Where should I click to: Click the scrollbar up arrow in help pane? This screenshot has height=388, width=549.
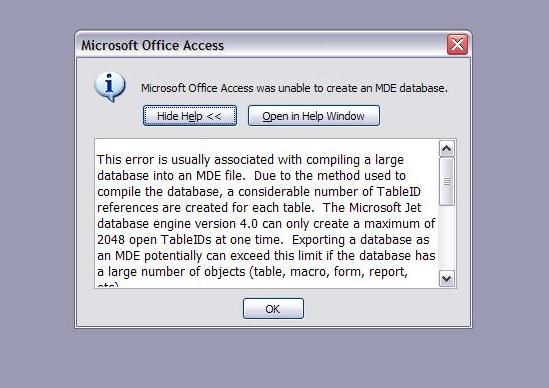tap(447, 148)
